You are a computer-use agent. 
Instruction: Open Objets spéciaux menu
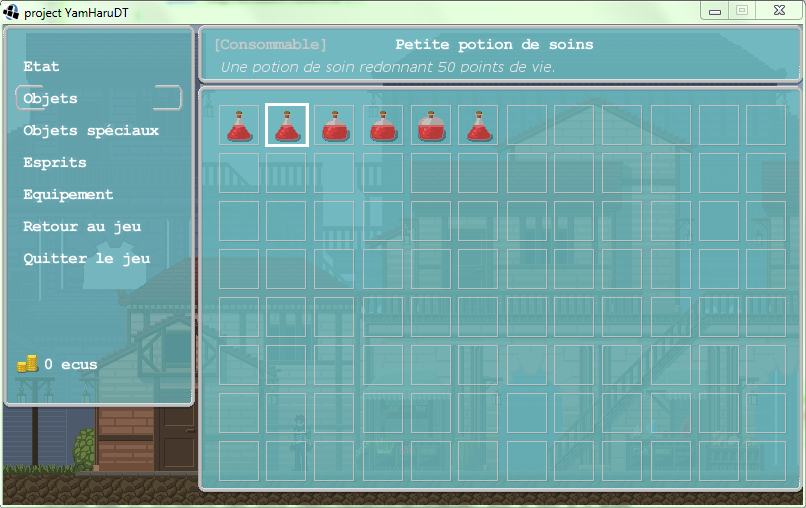point(91,130)
